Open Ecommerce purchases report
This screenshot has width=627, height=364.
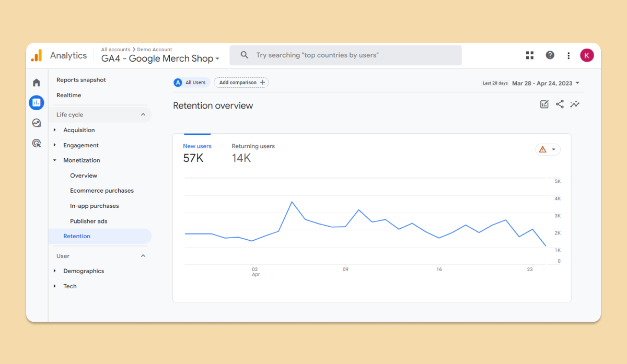(102, 191)
